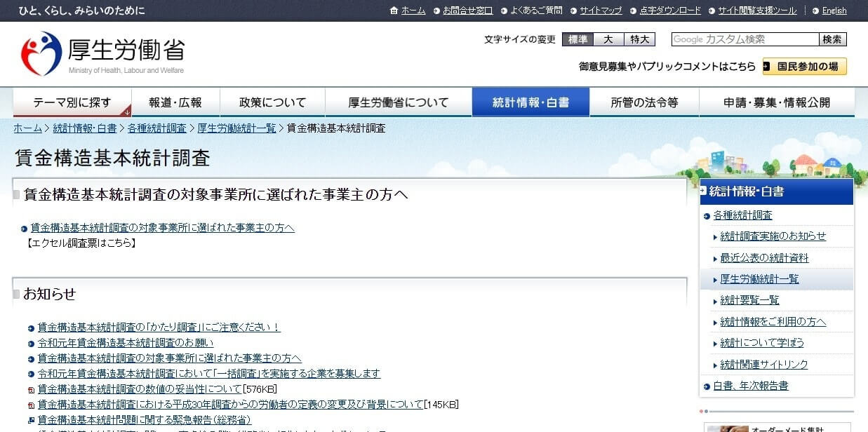Switch to the 政策について navigation tab

272,101
